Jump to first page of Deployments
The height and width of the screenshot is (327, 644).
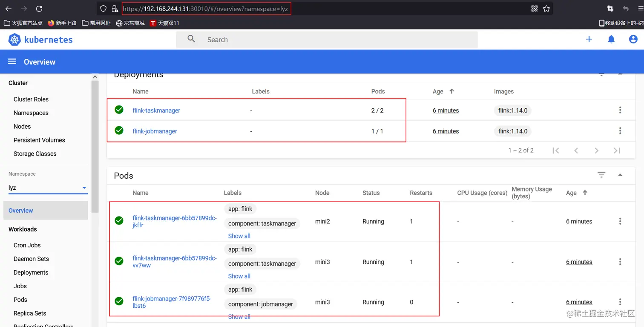click(555, 150)
